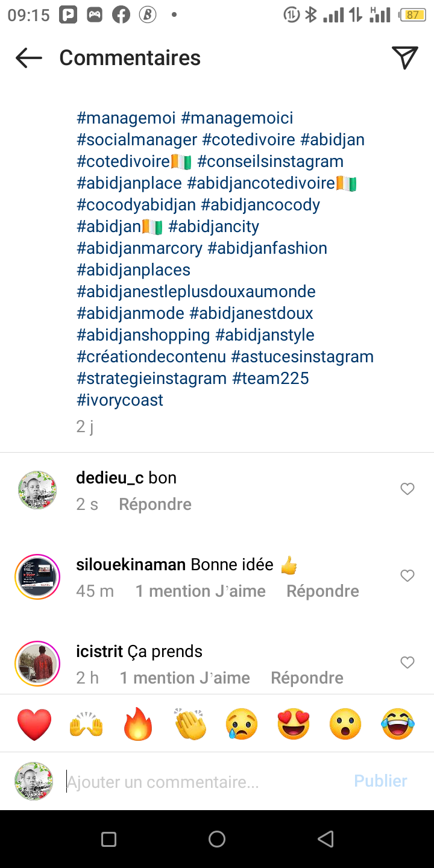The image size is (434, 868).
Task: Open direct message share icon
Action: (x=405, y=58)
